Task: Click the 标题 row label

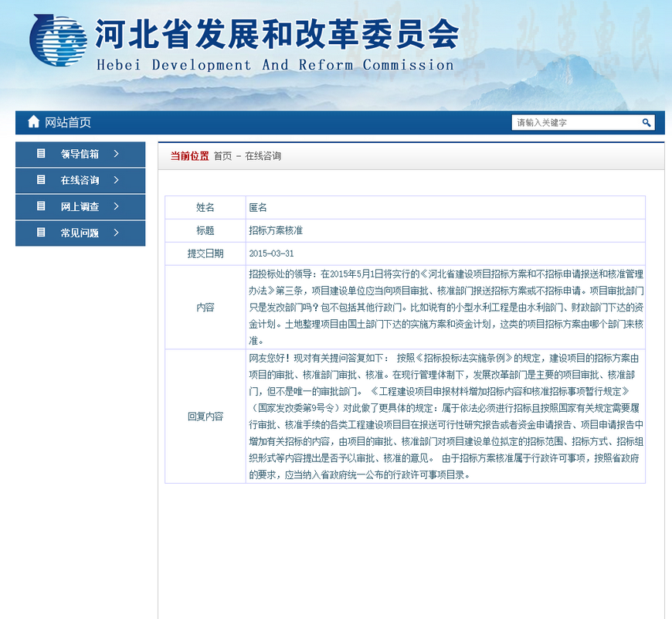Action: [205, 230]
